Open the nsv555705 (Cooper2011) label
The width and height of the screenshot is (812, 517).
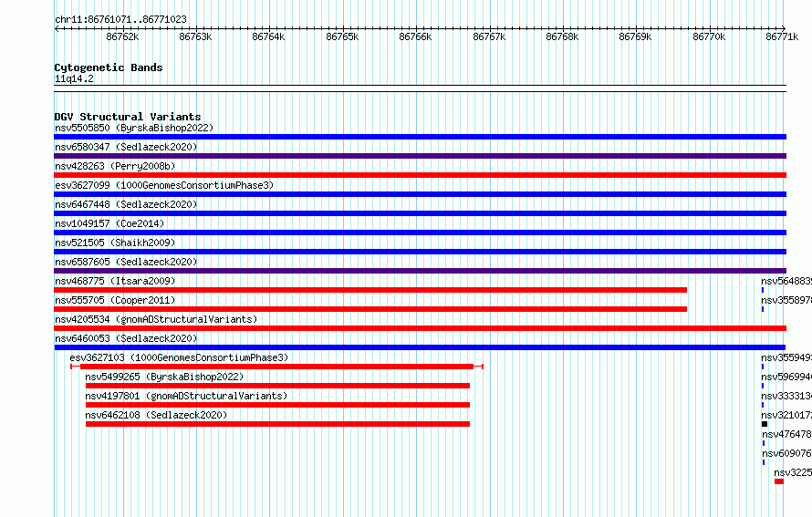click(115, 300)
